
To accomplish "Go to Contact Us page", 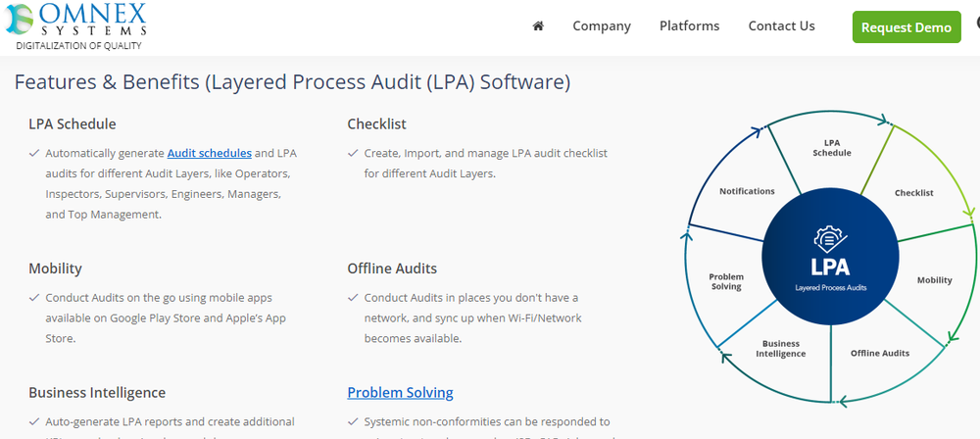I will coord(781,26).
